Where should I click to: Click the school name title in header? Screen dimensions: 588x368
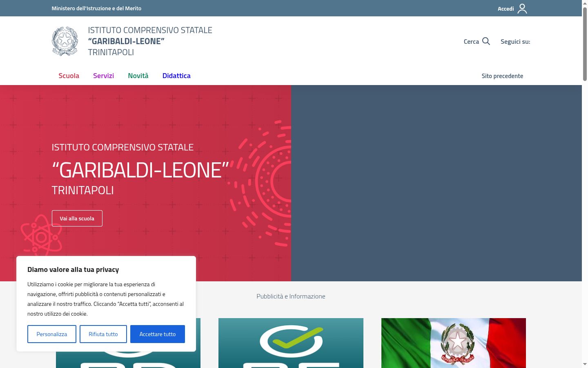[150, 41]
